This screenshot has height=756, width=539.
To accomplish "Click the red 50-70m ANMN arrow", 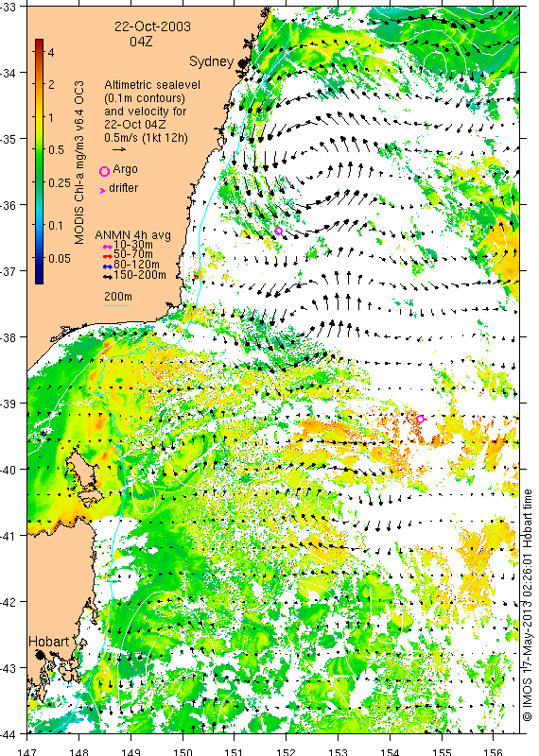I will (108, 256).
